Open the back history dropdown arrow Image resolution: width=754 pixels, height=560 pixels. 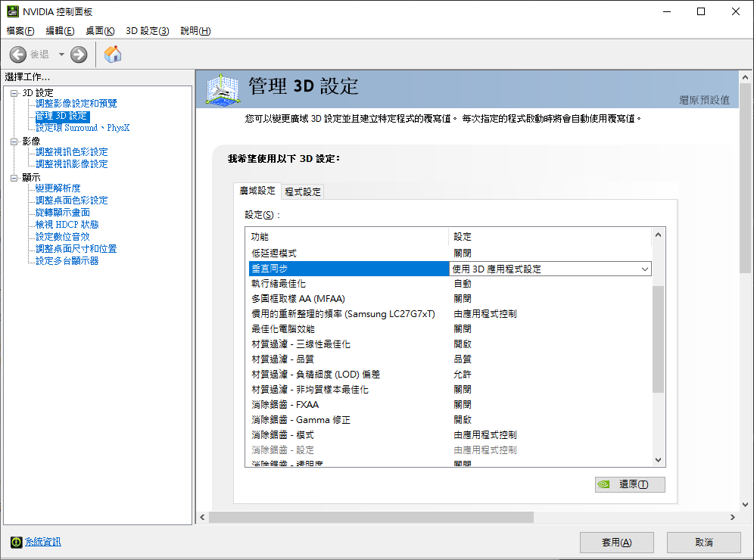tap(61, 54)
